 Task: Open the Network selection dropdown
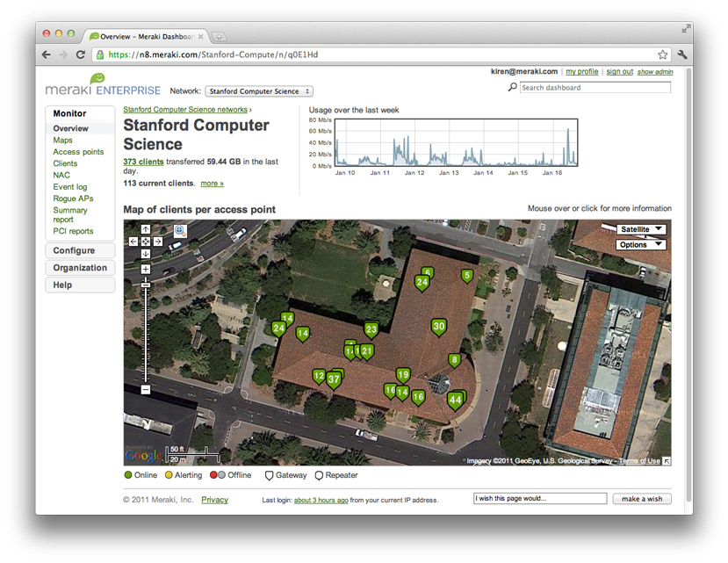click(x=259, y=91)
